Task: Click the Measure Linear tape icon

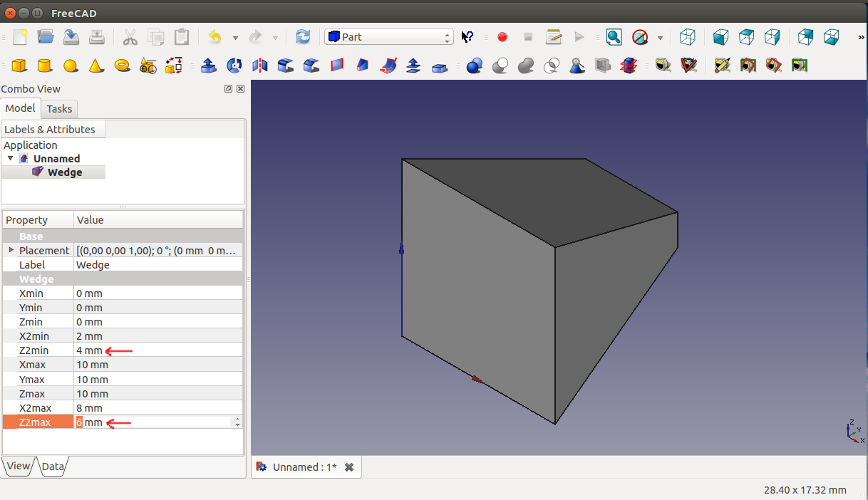Action: click(x=663, y=66)
